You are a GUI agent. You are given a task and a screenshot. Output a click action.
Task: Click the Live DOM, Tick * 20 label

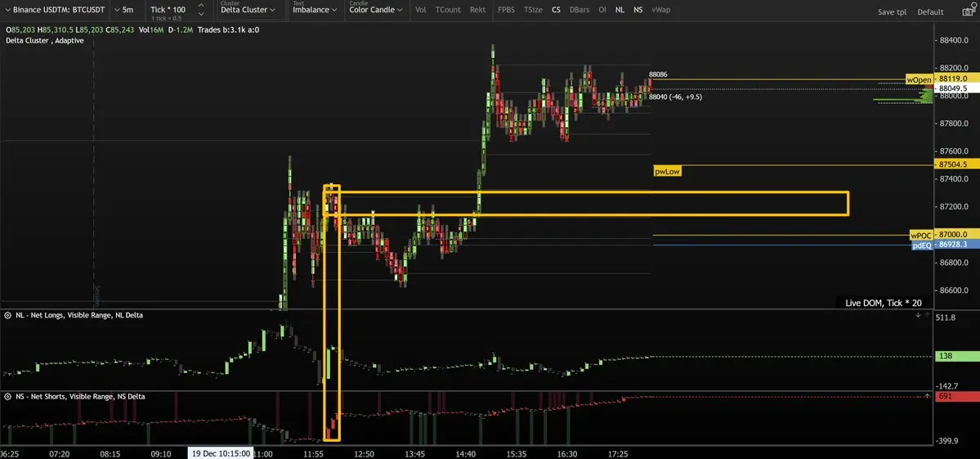(883, 303)
